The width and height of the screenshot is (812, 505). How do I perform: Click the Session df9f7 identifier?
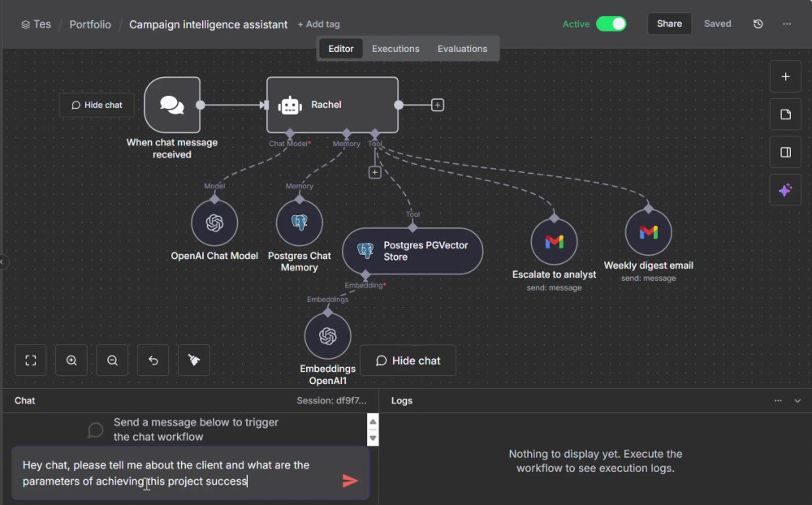[331, 401]
